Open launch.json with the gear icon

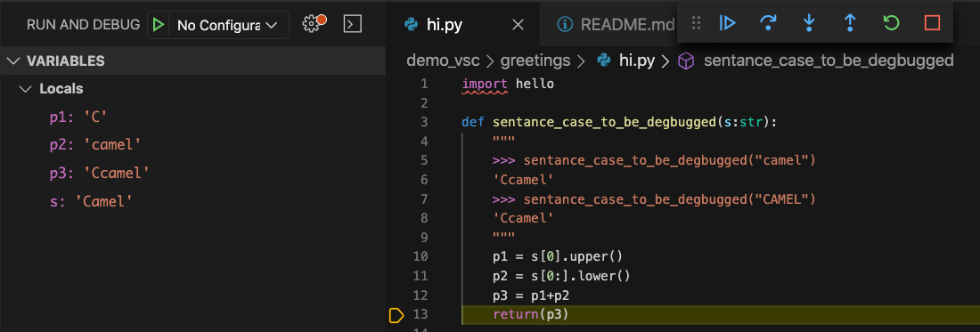point(312,24)
